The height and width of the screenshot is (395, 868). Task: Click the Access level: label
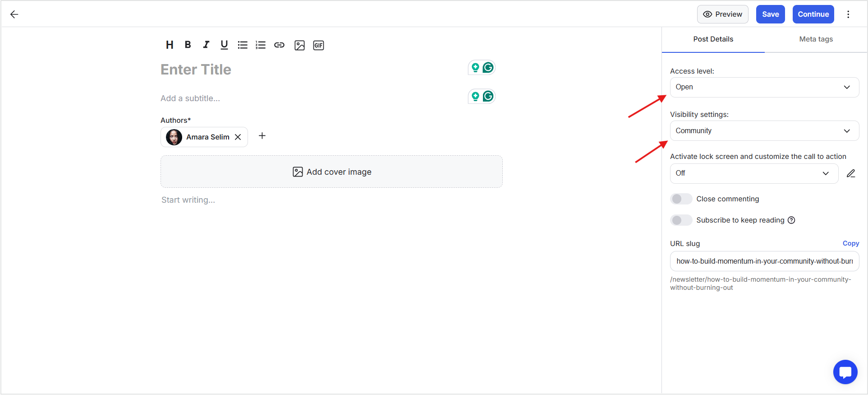[x=692, y=71]
